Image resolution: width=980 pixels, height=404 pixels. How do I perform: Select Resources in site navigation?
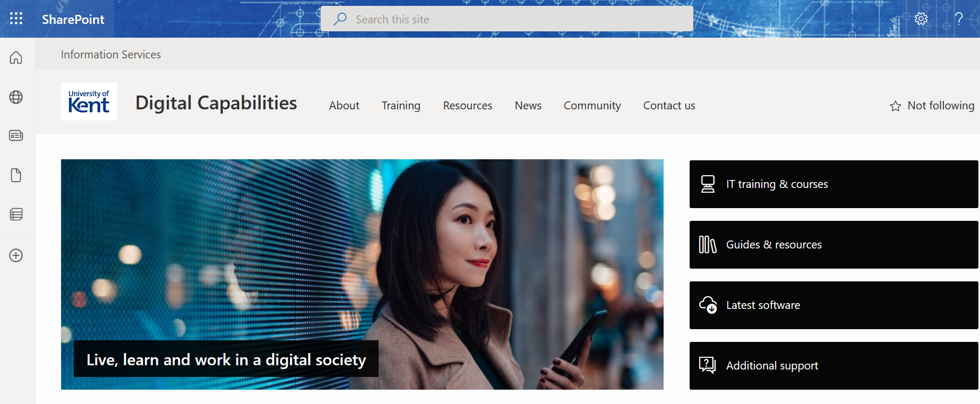pos(467,106)
